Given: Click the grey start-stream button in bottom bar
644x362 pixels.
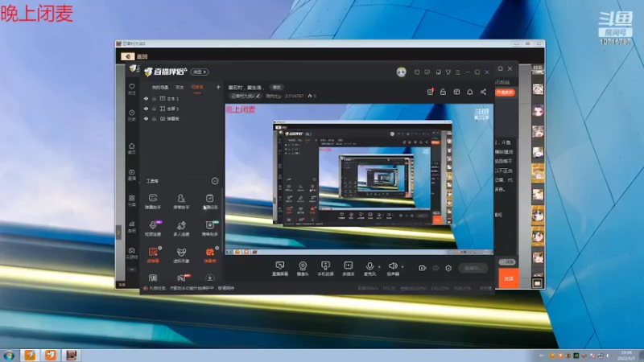Looking at the screenshot, I should tap(473, 268).
